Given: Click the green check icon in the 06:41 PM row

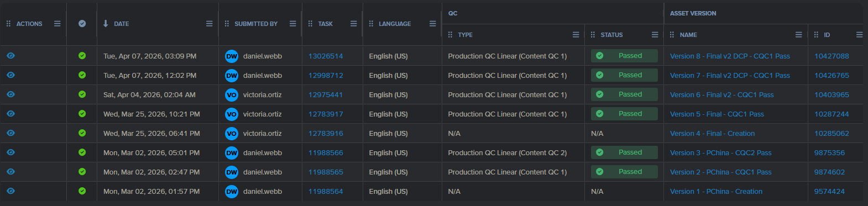Looking at the screenshot, I should point(82,133).
